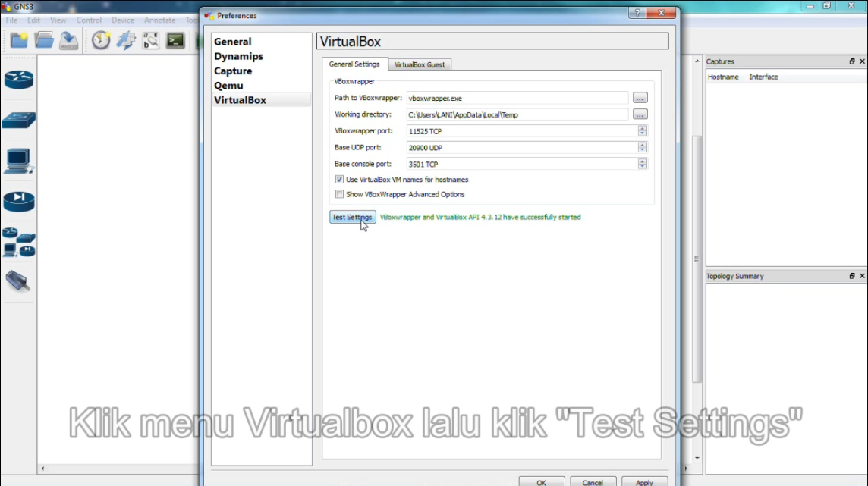Browse Routers device category icon
Screen dimensions: 868x486
coord(19,80)
